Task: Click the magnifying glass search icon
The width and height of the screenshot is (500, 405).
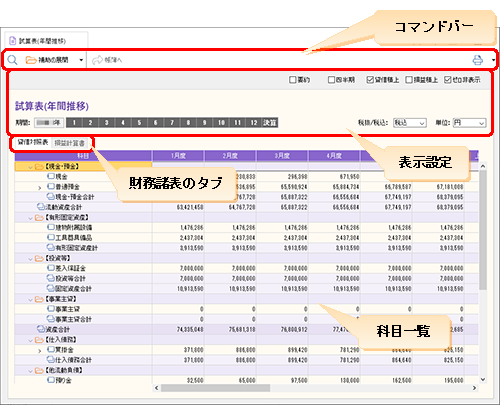Action: (12, 60)
